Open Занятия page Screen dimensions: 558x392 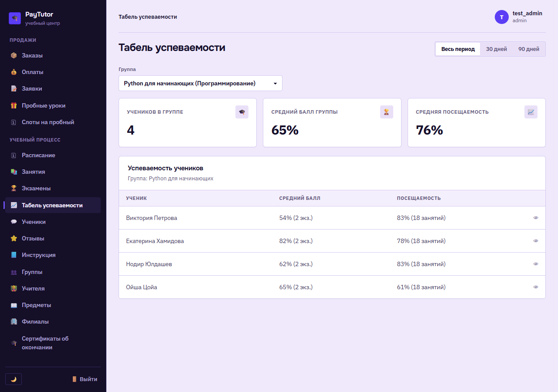click(x=53, y=172)
